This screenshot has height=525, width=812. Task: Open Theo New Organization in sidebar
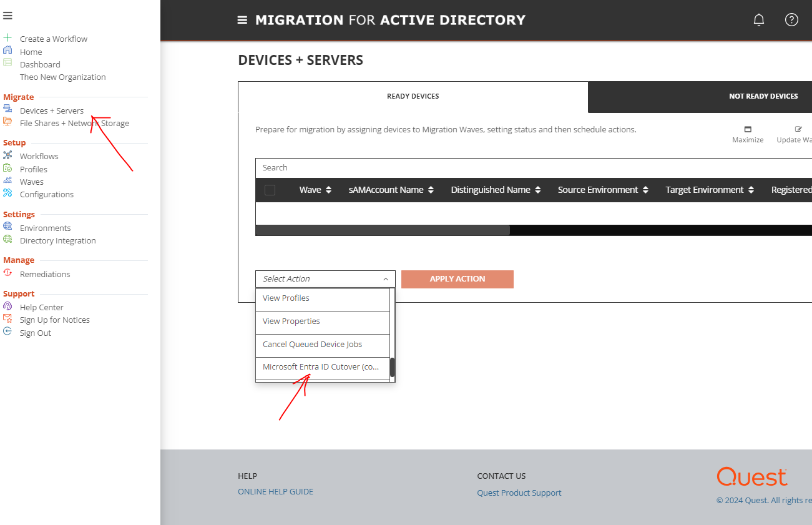(63, 77)
